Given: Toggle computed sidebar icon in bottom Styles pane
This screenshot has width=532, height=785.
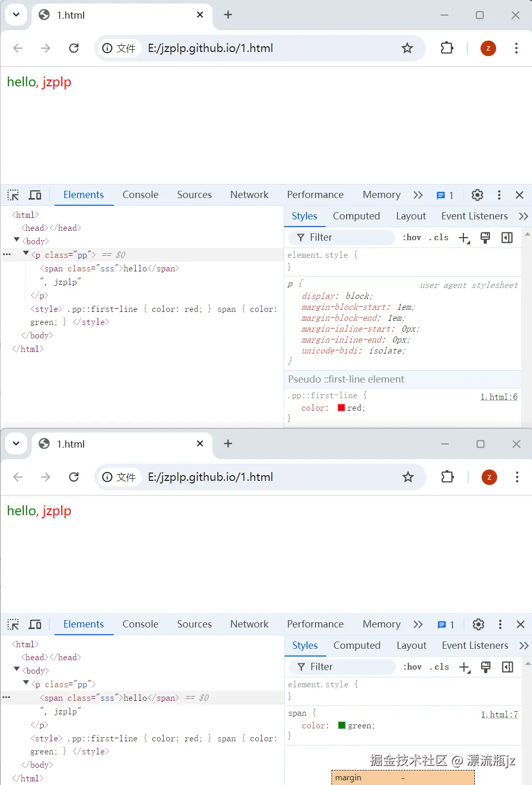Looking at the screenshot, I should pyautogui.click(x=508, y=667).
